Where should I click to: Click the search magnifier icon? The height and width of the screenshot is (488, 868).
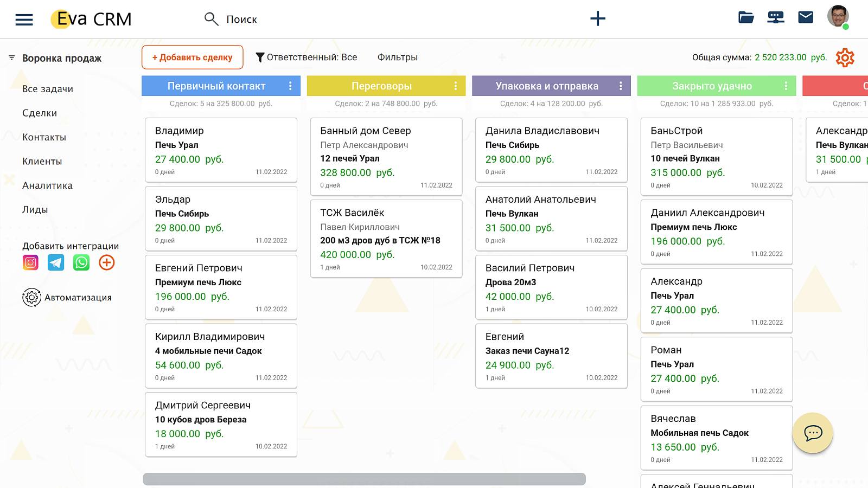point(211,19)
